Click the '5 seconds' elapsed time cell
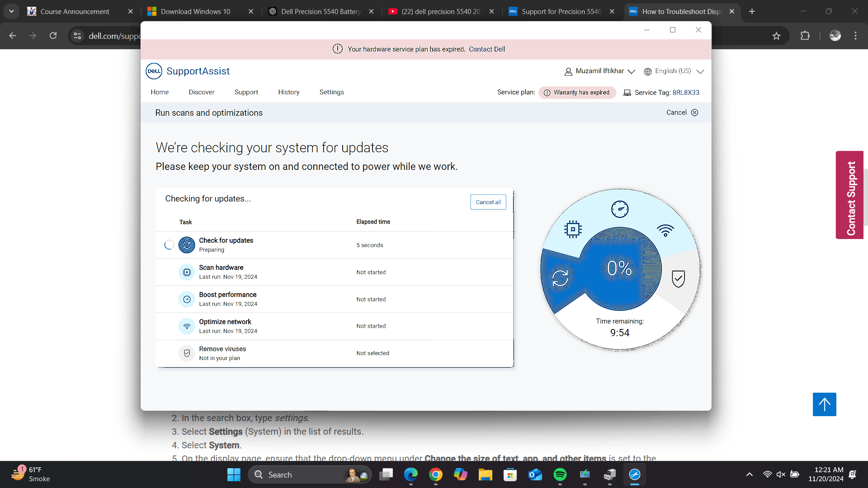This screenshot has height=488, width=868. 370,245
